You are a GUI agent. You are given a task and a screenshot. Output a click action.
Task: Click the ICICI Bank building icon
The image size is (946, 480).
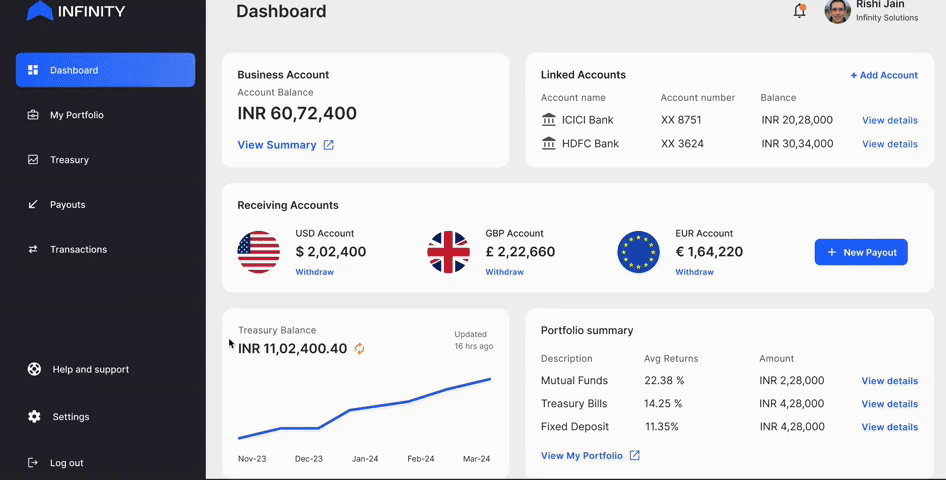point(548,120)
